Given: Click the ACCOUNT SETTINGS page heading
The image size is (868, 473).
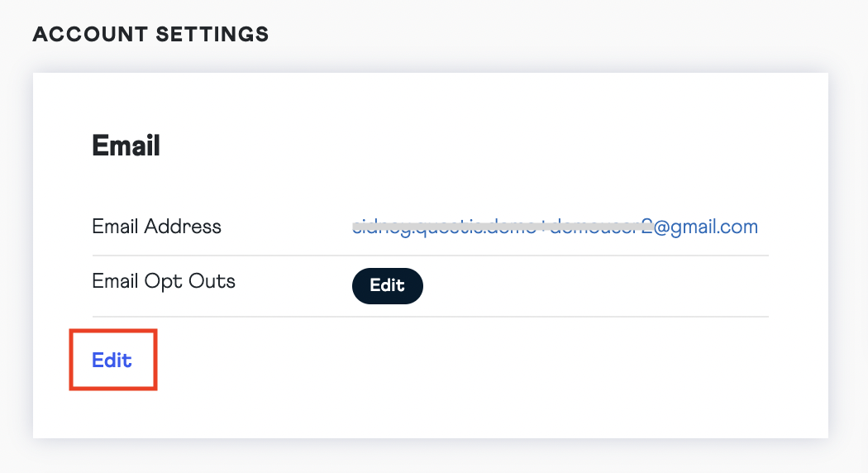Looking at the screenshot, I should point(150,35).
